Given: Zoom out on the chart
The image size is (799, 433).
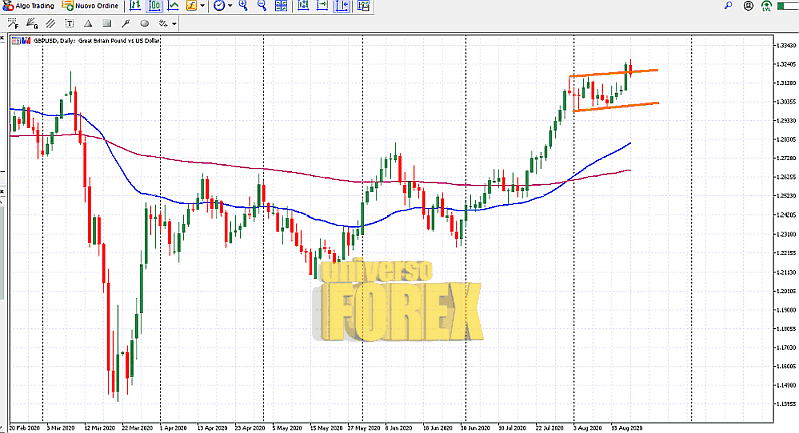Looking at the screenshot, I should coord(262,6).
